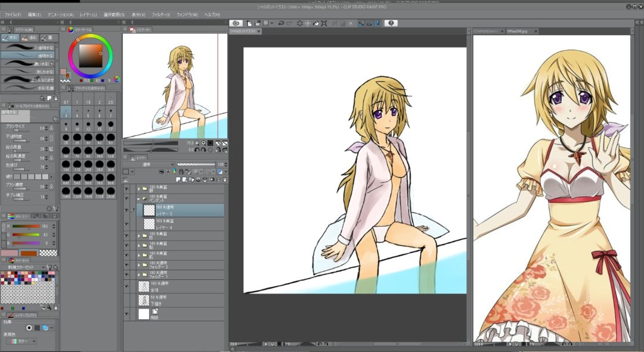
Task: Toggle visibility of the 用紙 paper layer
Action: point(126,314)
